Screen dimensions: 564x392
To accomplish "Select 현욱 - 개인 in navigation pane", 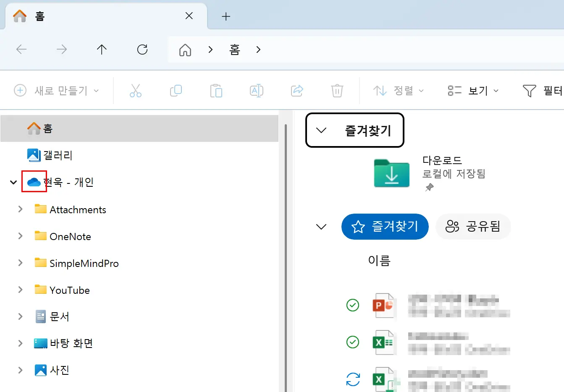I will tap(68, 182).
